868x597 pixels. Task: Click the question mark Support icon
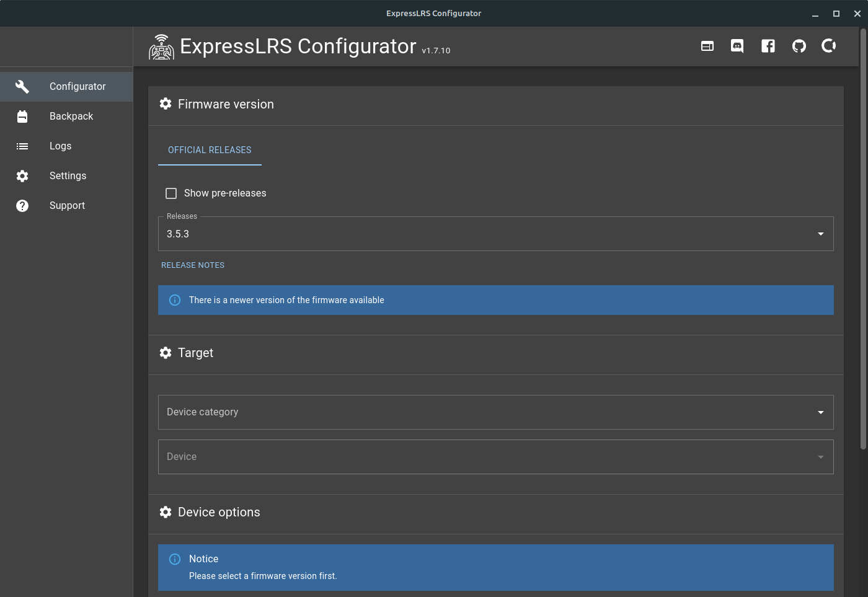click(22, 206)
